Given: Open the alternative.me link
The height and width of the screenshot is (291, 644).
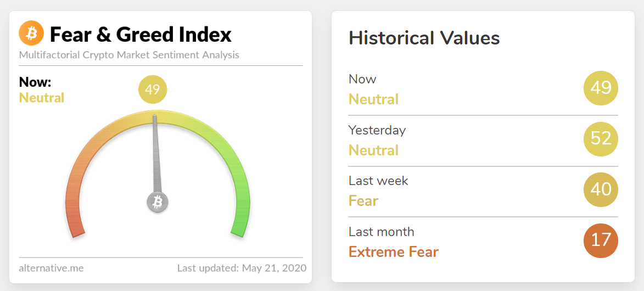Looking at the screenshot, I should (52, 268).
